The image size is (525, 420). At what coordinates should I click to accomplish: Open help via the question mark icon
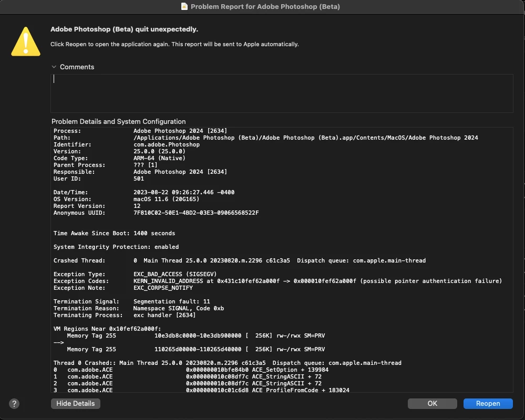coord(14,404)
